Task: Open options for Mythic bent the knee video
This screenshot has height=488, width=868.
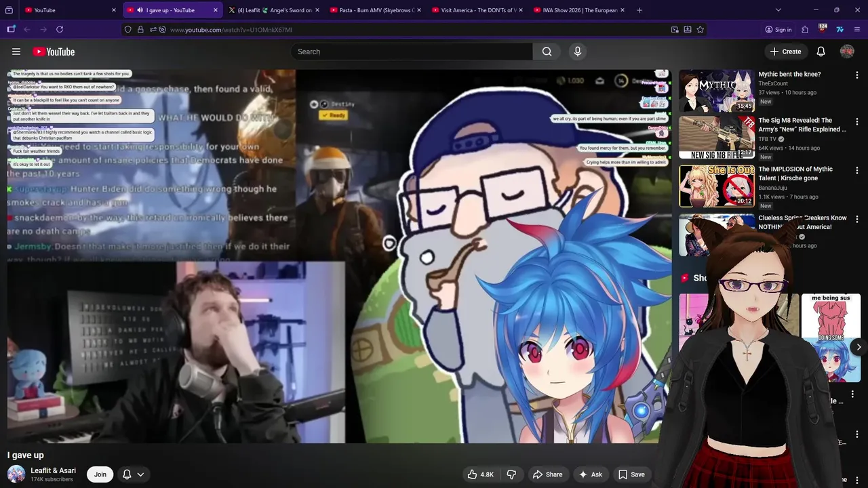Action: (857, 75)
